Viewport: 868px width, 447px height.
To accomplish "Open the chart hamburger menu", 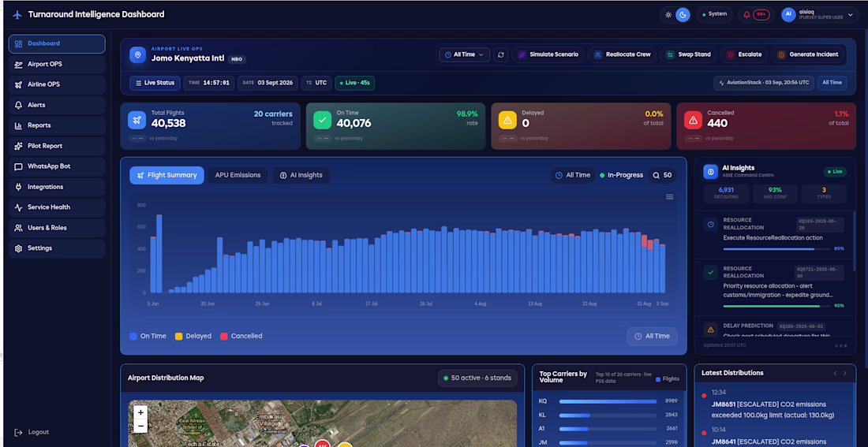I will (x=669, y=197).
